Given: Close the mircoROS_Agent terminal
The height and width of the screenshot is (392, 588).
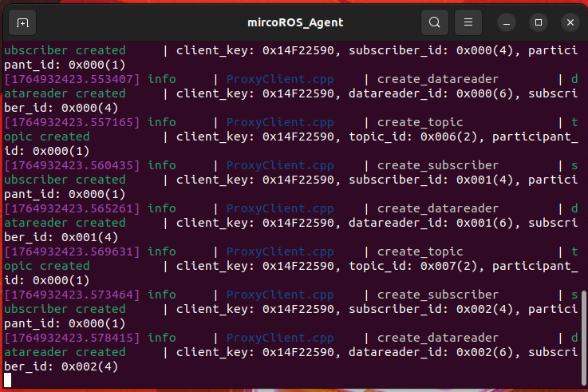Looking at the screenshot, I should (x=570, y=22).
